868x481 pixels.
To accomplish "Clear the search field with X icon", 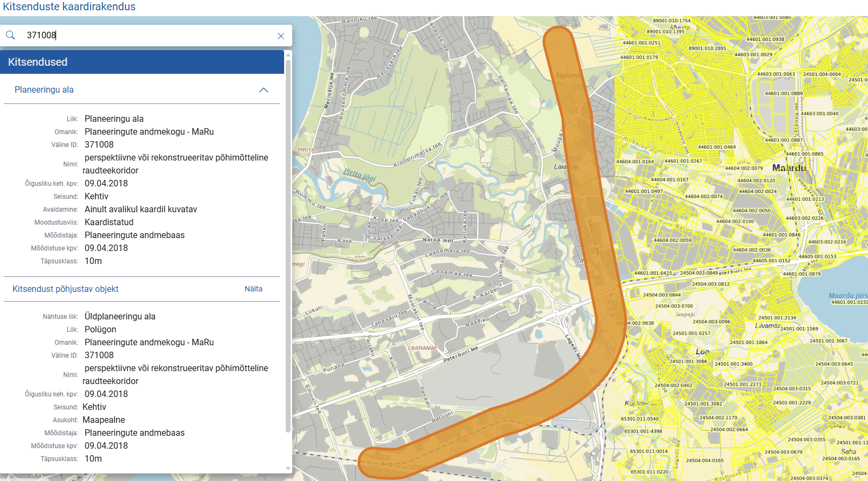I will coord(280,36).
